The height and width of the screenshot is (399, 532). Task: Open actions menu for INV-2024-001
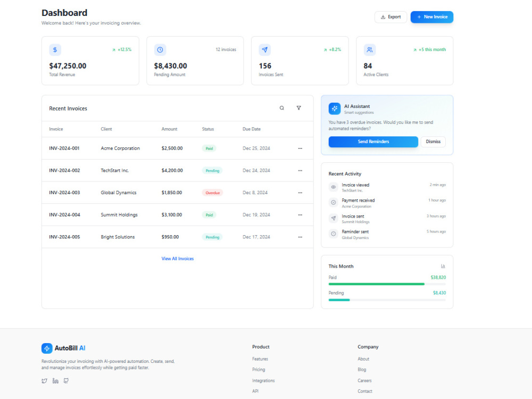click(300, 148)
